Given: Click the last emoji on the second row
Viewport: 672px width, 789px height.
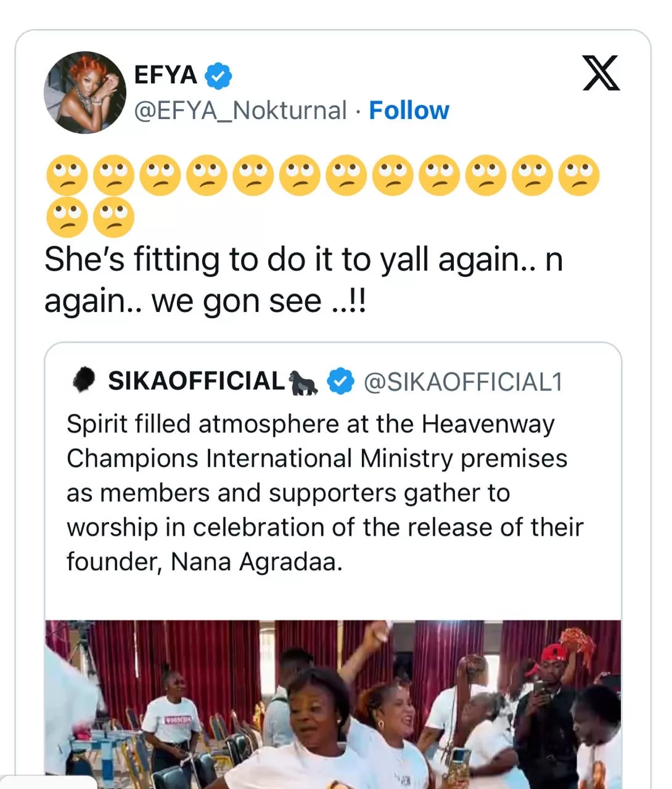Looking at the screenshot, I should [114, 217].
